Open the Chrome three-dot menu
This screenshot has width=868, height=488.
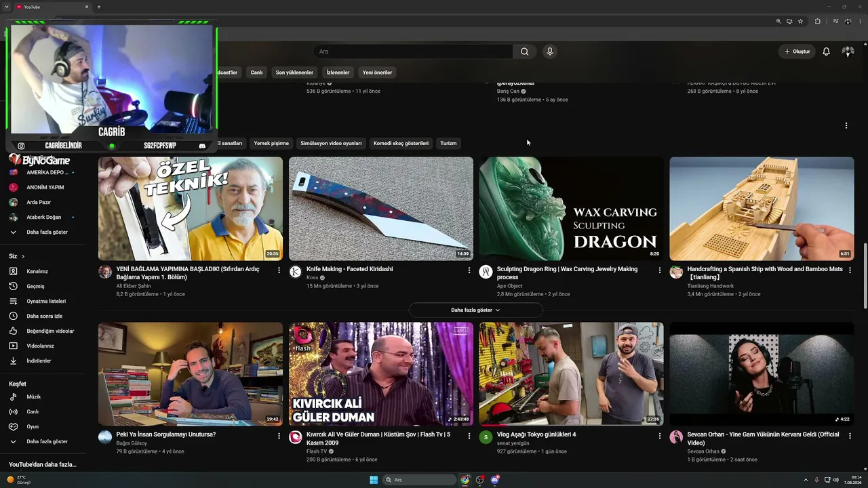859,21
